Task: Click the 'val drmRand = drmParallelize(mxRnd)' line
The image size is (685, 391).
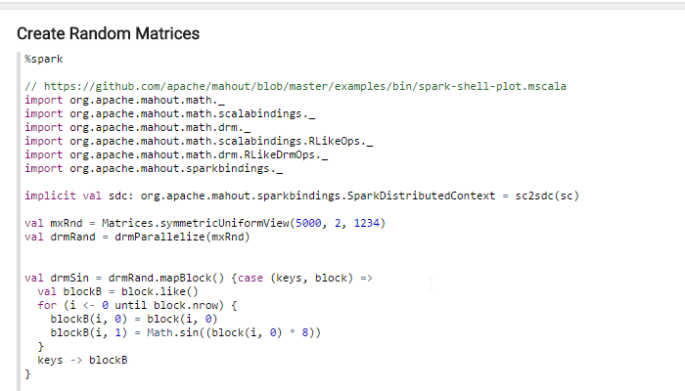Action: click(137, 237)
